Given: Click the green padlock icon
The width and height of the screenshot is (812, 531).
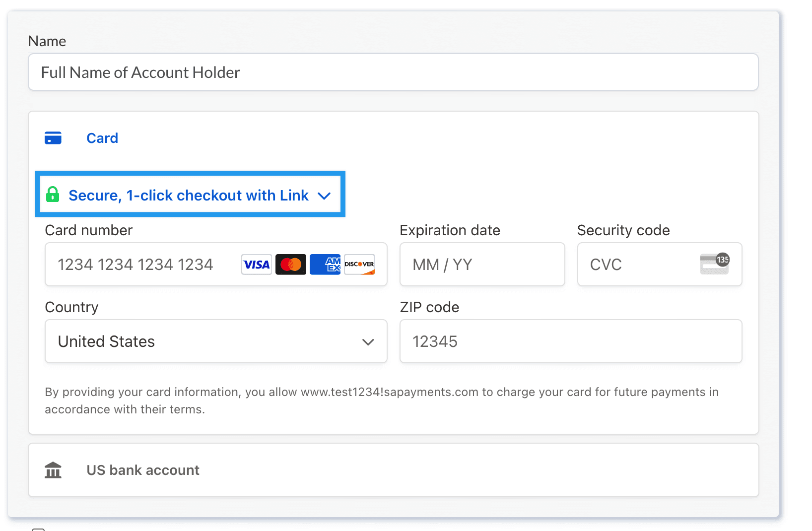Looking at the screenshot, I should 53,195.
